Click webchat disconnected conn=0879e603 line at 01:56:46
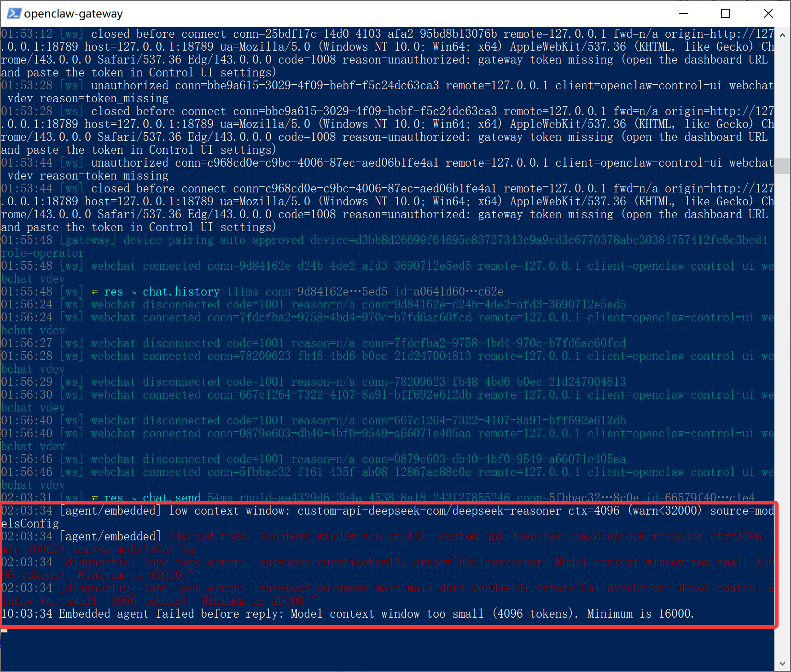Image resolution: width=791 pixels, height=672 pixels. 314,459
